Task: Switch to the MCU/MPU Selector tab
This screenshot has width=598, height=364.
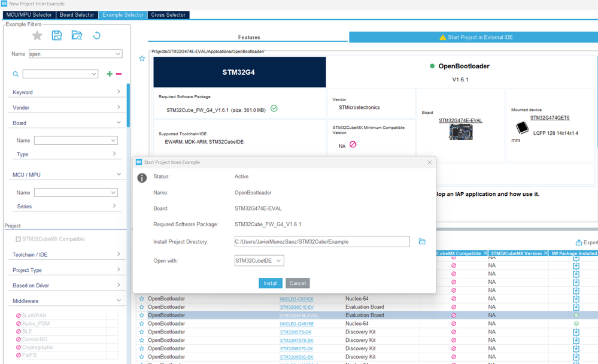Action: [29, 15]
